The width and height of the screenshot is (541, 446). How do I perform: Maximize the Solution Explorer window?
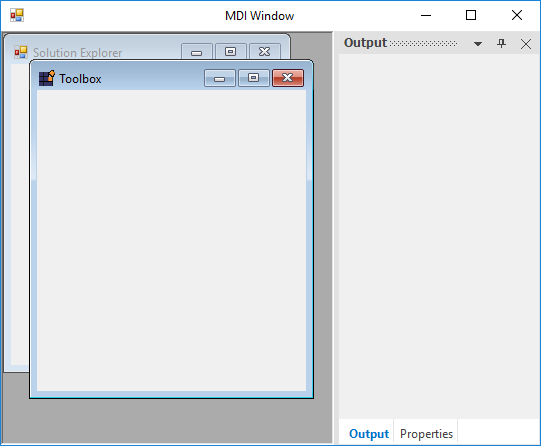(230, 51)
